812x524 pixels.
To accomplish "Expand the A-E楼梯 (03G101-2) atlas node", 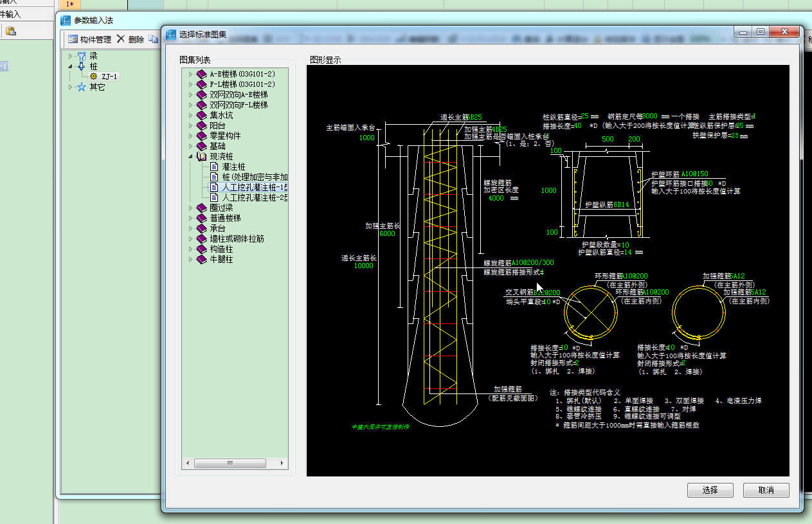I will tap(191, 74).
